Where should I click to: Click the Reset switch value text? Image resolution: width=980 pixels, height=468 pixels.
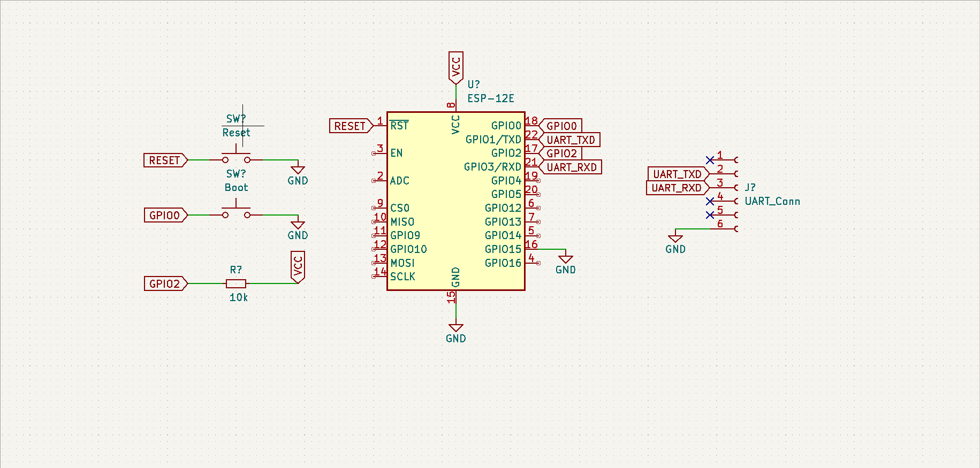point(236,133)
